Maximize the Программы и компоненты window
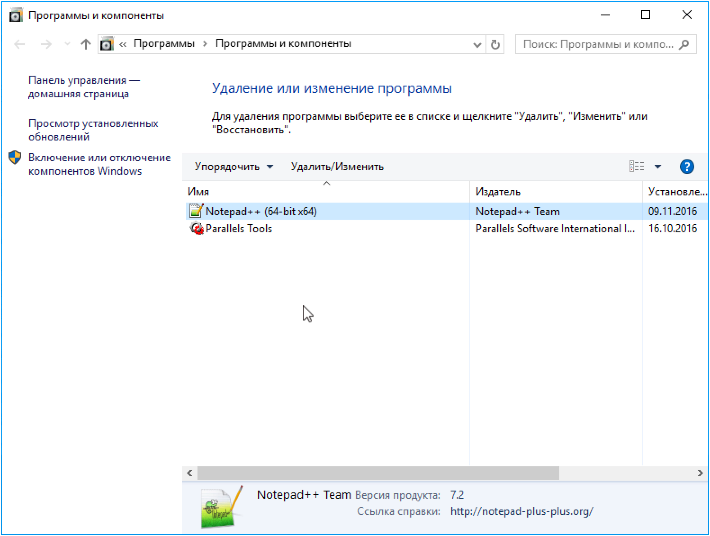This screenshot has width=710, height=536. click(646, 15)
